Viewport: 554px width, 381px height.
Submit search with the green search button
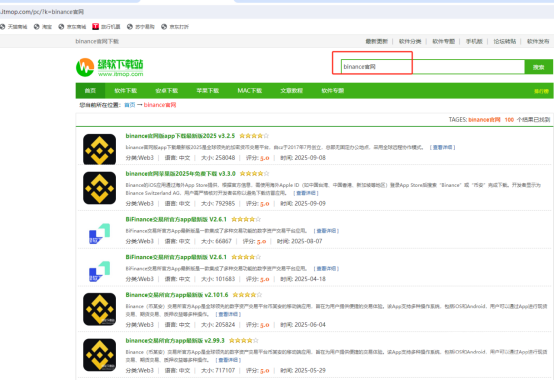point(538,67)
